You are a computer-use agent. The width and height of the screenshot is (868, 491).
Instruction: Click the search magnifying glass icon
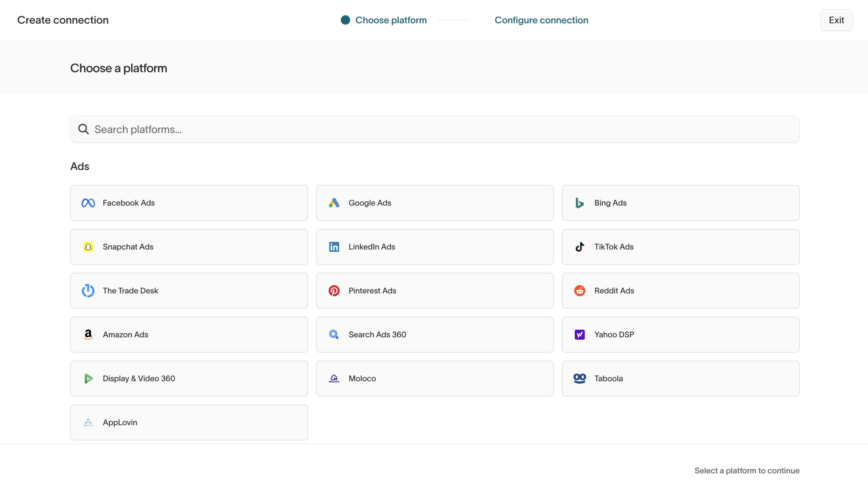(x=83, y=129)
